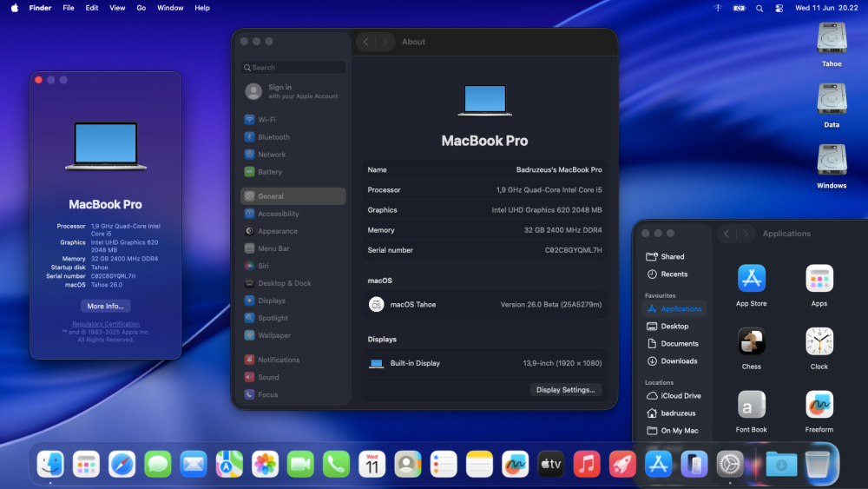Open Messages app in the Dock

coord(158,464)
